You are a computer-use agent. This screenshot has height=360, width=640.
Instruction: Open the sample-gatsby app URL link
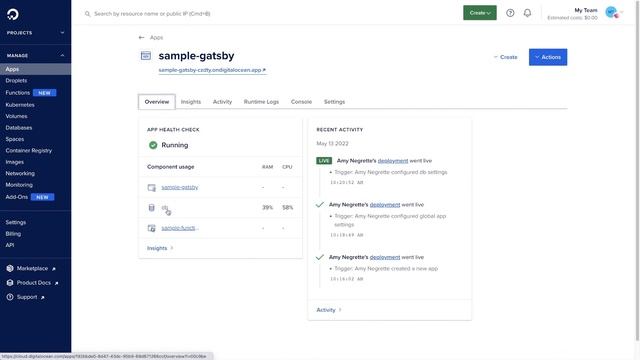(212, 70)
